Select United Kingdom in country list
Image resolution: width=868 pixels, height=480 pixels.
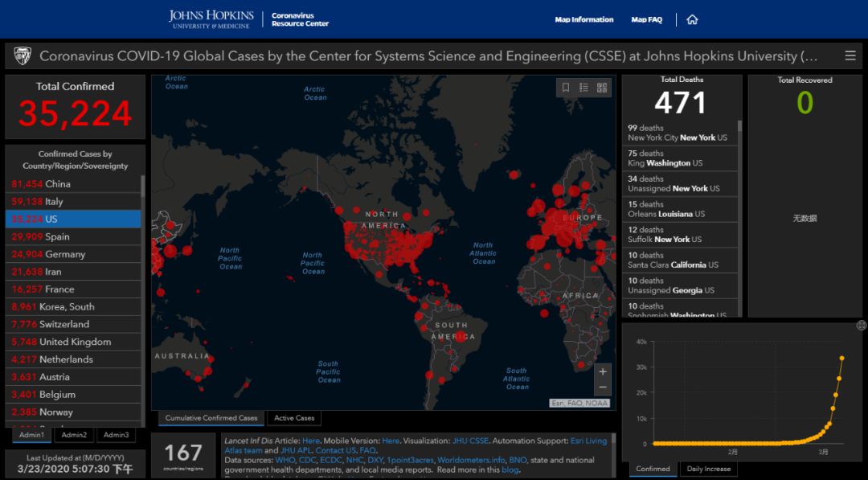click(x=73, y=343)
